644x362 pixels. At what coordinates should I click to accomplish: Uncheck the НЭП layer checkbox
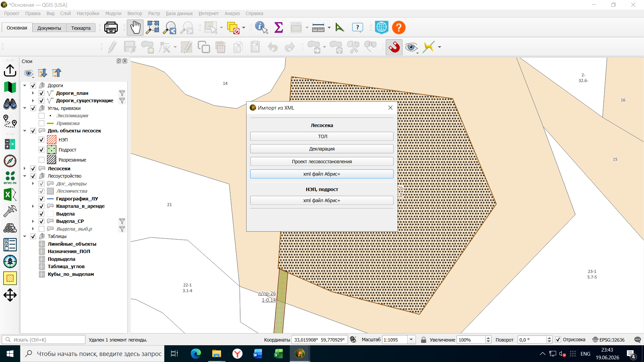tap(42, 140)
